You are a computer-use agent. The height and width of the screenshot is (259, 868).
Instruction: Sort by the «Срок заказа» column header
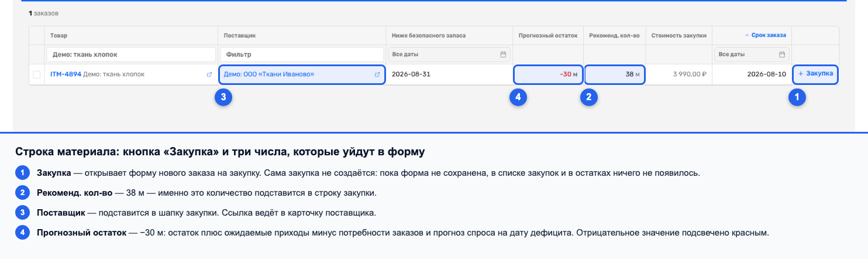point(765,35)
